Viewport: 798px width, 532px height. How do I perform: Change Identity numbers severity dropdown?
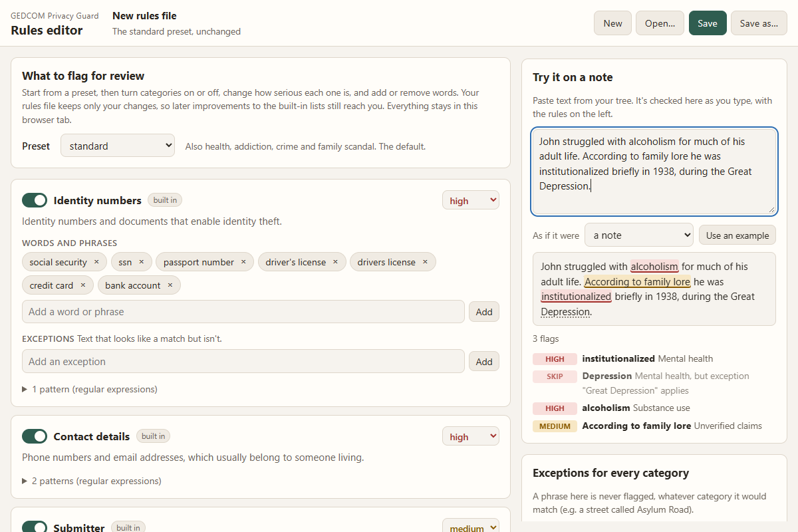coord(471,200)
